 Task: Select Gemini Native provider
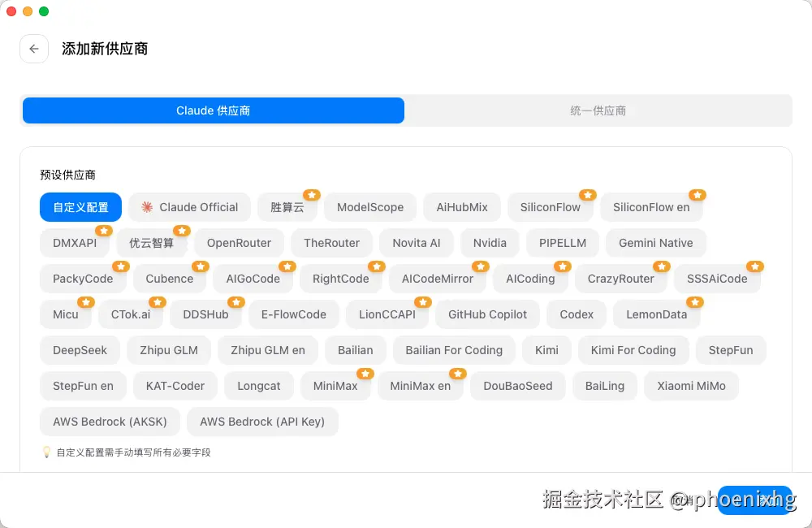click(x=655, y=243)
